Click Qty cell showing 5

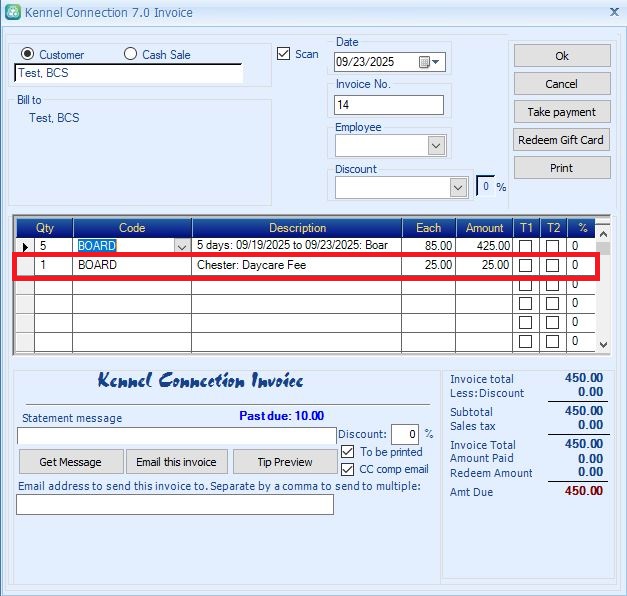[53, 246]
